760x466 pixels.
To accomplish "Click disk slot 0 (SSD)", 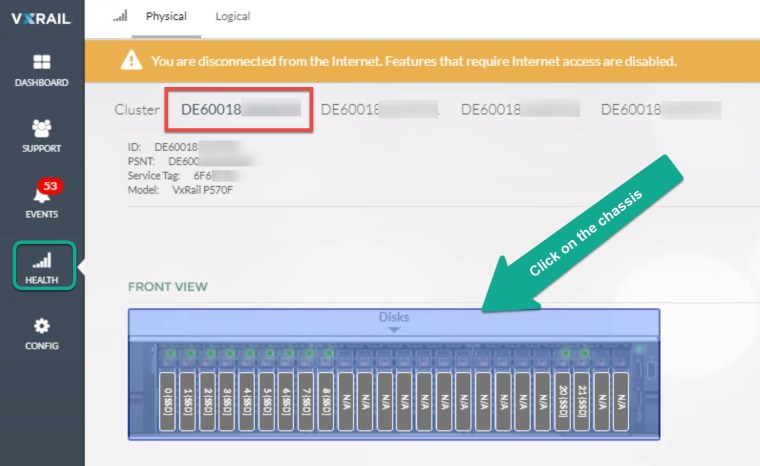I will point(167,402).
